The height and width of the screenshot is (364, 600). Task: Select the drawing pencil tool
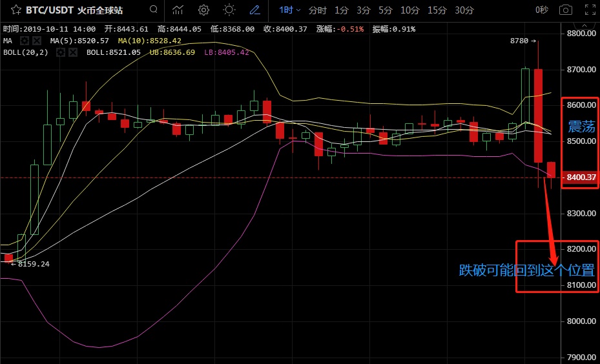point(254,10)
